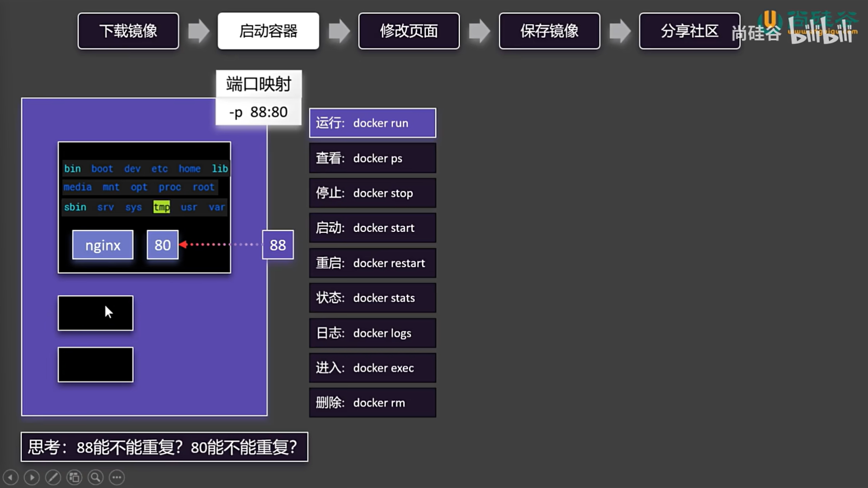Viewport: 868px width, 488px height.
Task: Go to the previous slide
Action: click(x=11, y=477)
